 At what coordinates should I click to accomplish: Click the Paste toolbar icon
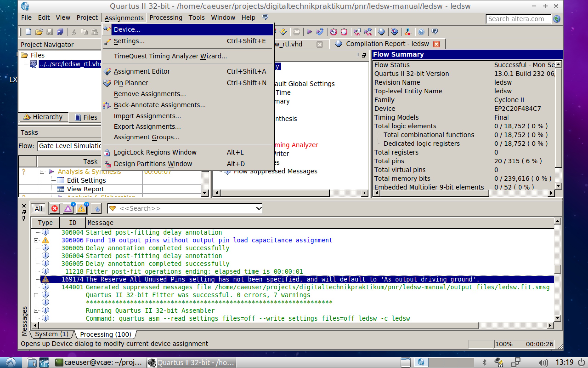(95, 32)
